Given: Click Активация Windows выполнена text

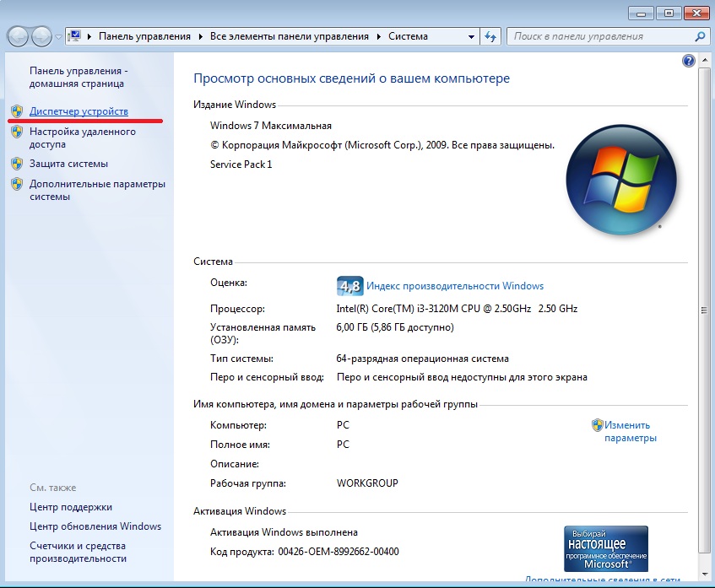Looking at the screenshot, I should pos(284,532).
